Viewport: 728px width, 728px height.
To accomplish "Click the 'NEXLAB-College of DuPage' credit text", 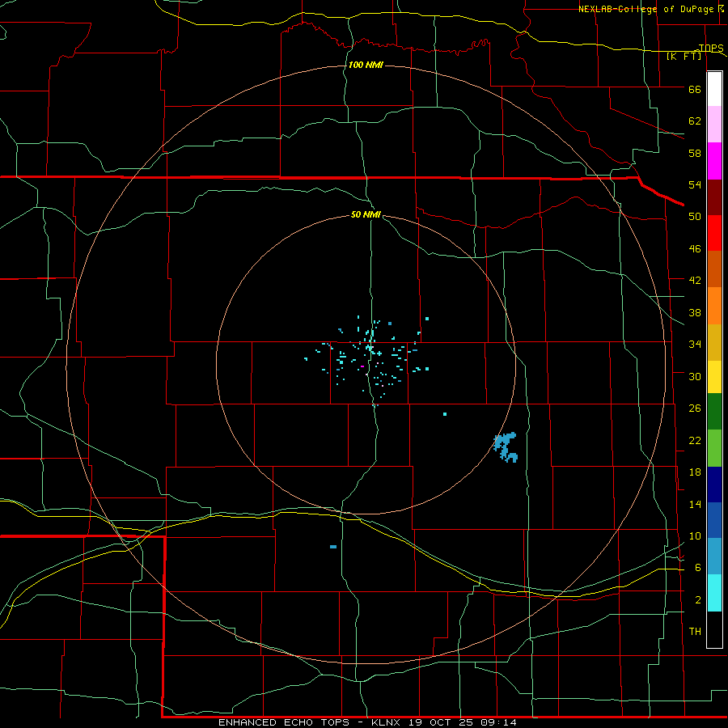I will tap(646, 9).
